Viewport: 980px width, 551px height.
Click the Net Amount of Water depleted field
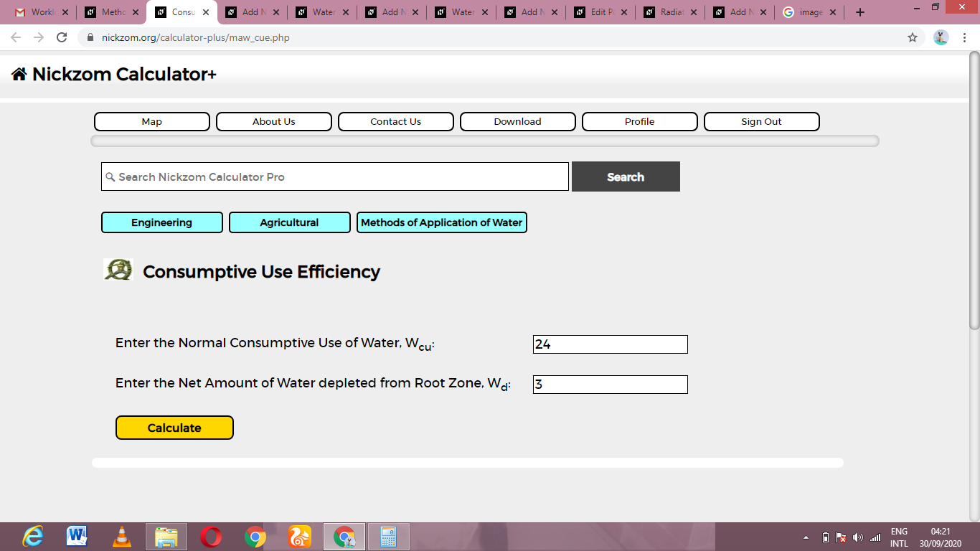611,385
